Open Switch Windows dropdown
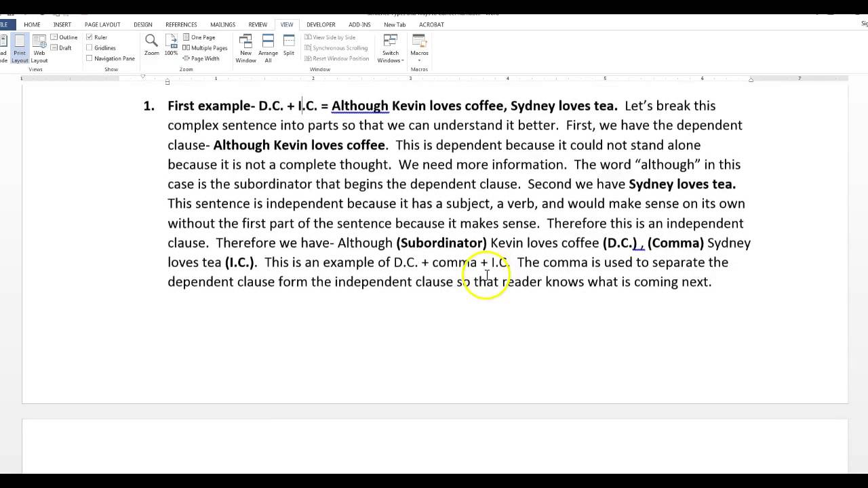Image resolution: width=868 pixels, height=488 pixels. click(x=391, y=49)
